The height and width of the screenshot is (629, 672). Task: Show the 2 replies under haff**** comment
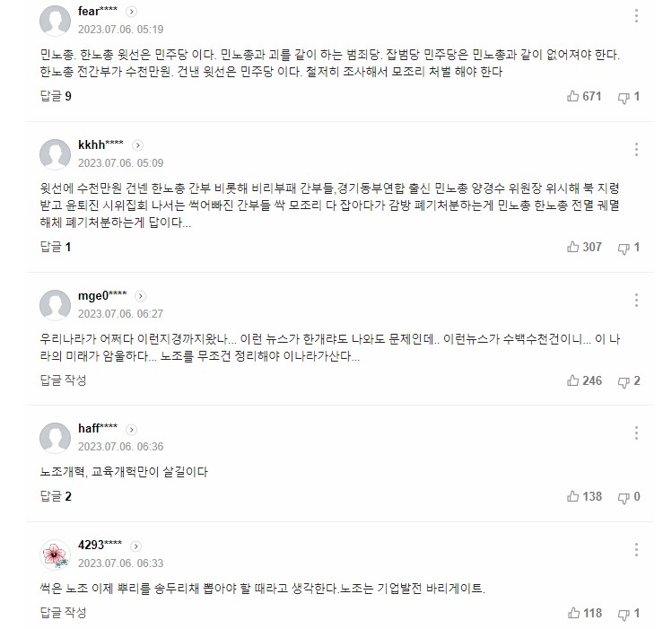[x=56, y=496]
